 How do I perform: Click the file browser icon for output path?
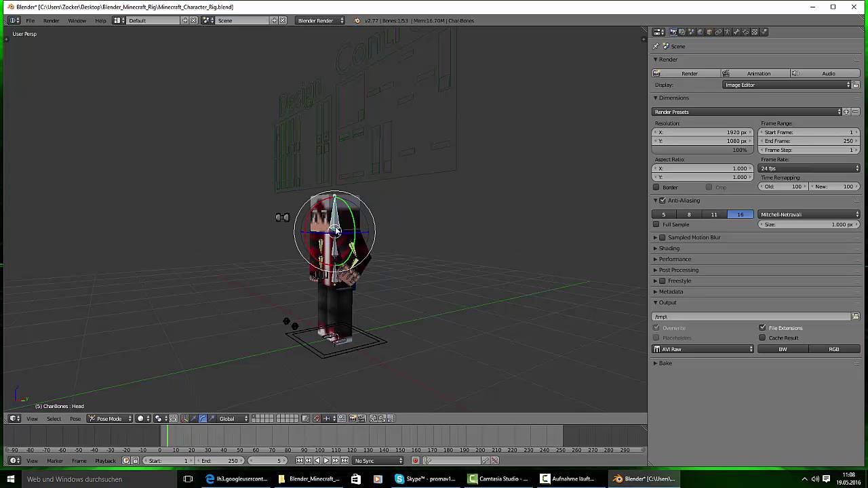[856, 317]
